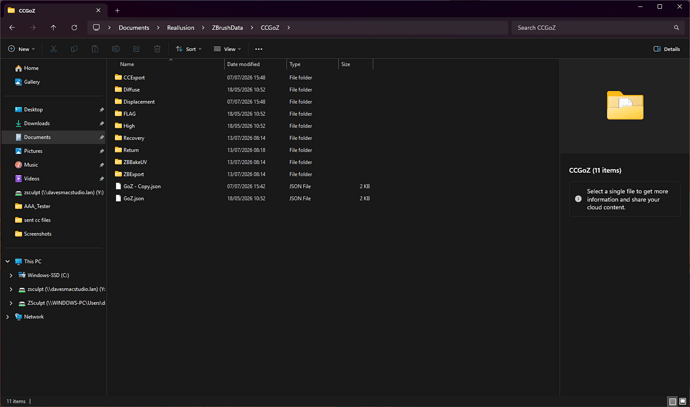Go to ZBrushData in the breadcrumb

(228, 27)
